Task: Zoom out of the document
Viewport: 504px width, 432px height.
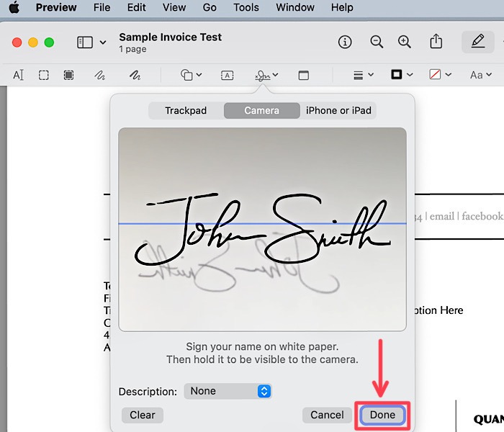Action: pos(377,42)
